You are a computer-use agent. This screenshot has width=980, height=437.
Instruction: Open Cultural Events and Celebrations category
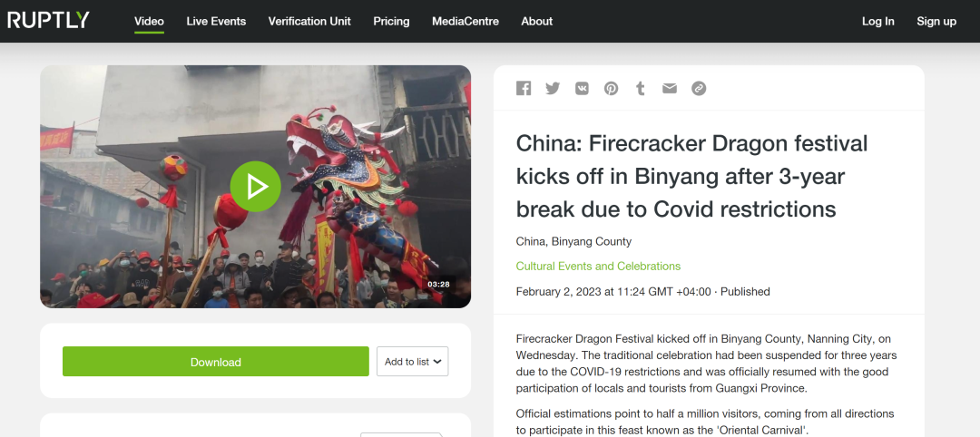coord(598,266)
